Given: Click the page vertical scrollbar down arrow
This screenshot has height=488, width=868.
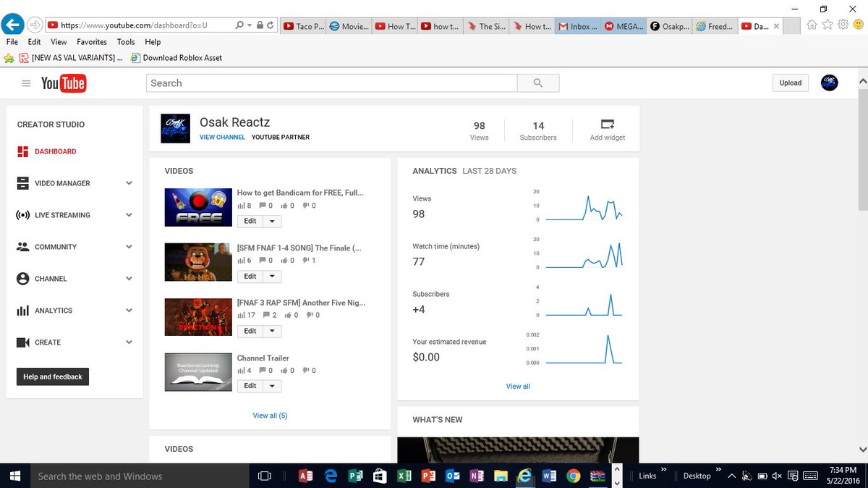Looking at the screenshot, I should pyautogui.click(x=861, y=449).
